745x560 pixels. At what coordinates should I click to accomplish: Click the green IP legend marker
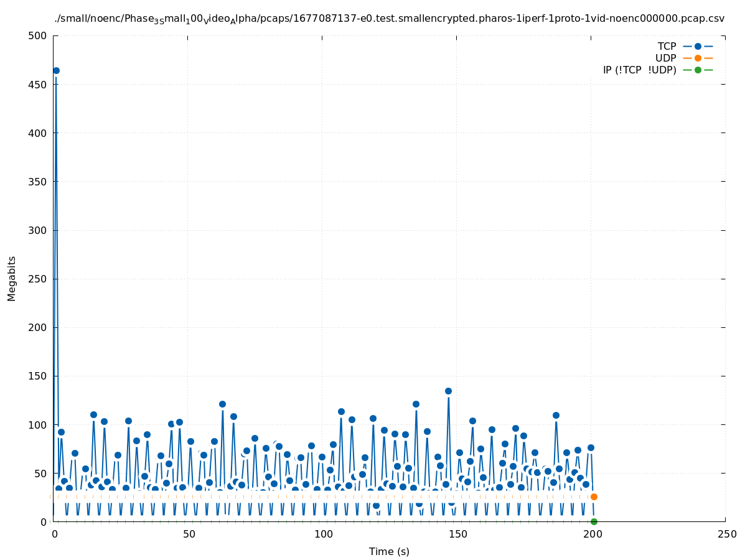tap(698, 70)
